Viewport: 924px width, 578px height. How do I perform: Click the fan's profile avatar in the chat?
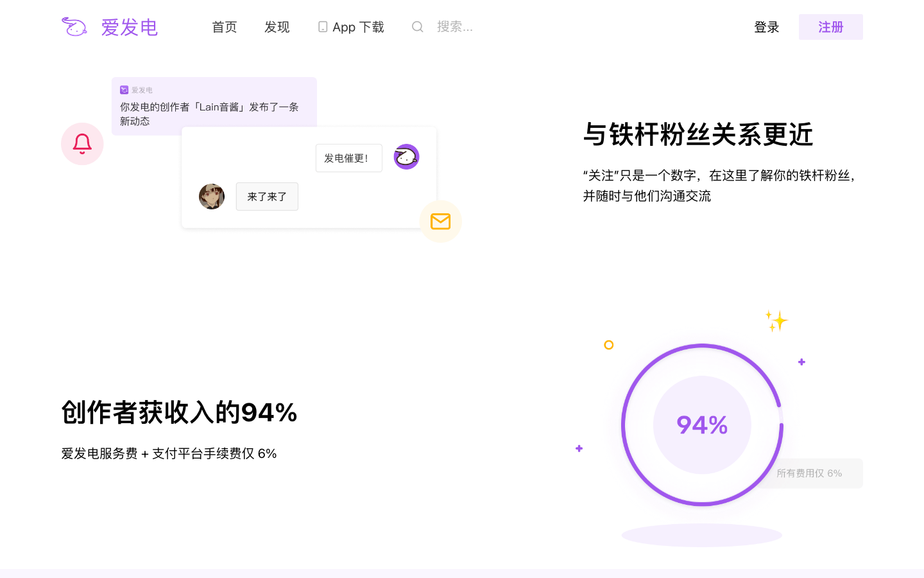212,197
